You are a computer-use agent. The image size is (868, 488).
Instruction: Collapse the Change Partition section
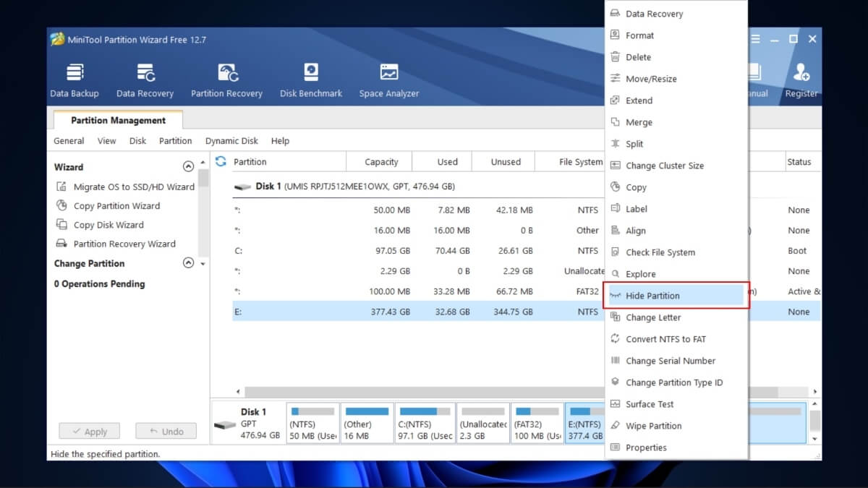click(188, 263)
